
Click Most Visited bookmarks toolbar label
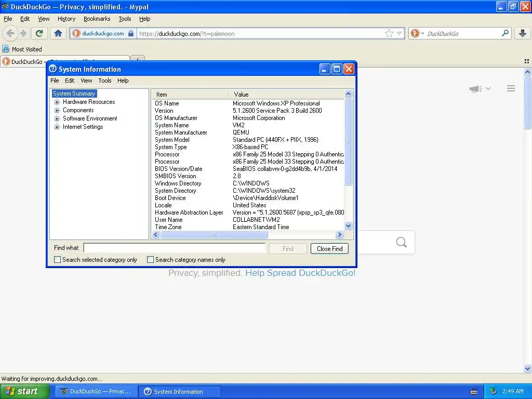click(27, 49)
